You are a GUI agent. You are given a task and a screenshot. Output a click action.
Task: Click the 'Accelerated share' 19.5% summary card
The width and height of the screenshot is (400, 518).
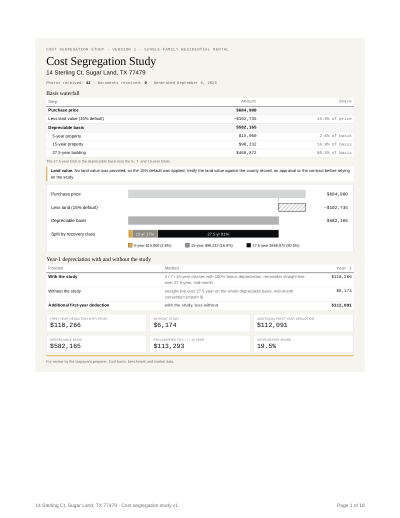(x=303, y=344)
